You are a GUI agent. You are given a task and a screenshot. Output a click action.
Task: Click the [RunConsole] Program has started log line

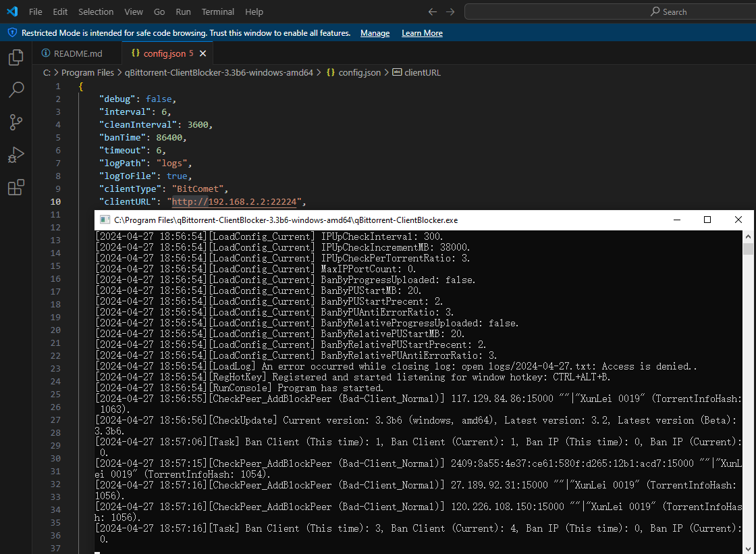click(x=239, y=388)
